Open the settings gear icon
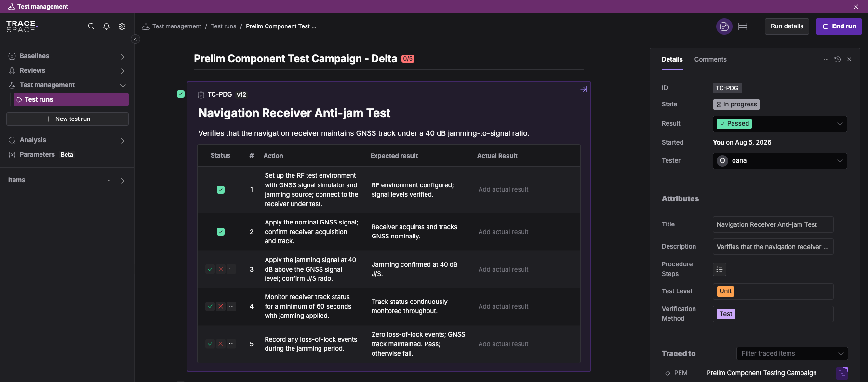 click(x=122, y=26)
